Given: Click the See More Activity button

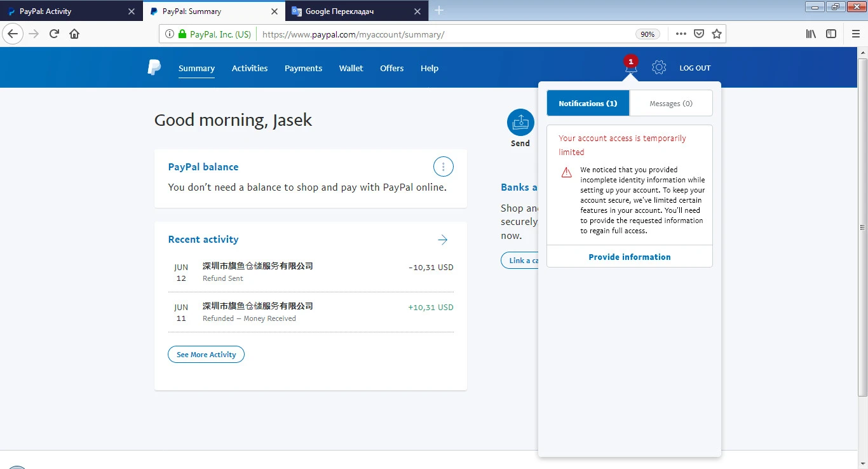Looking at the screenshot, I should (x=206, y=355).
